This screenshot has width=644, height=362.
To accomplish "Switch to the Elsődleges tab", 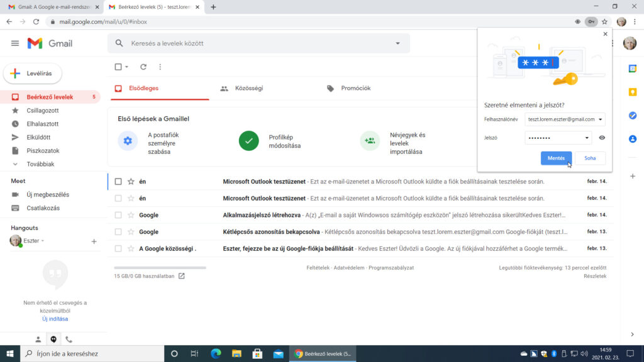I will (x=160, y=88).
